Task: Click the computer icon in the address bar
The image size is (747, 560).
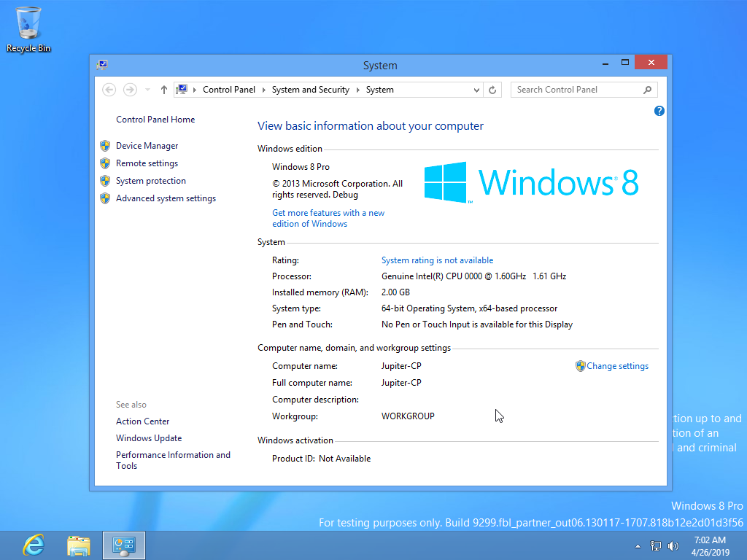Action: click(x=182, y=89)
